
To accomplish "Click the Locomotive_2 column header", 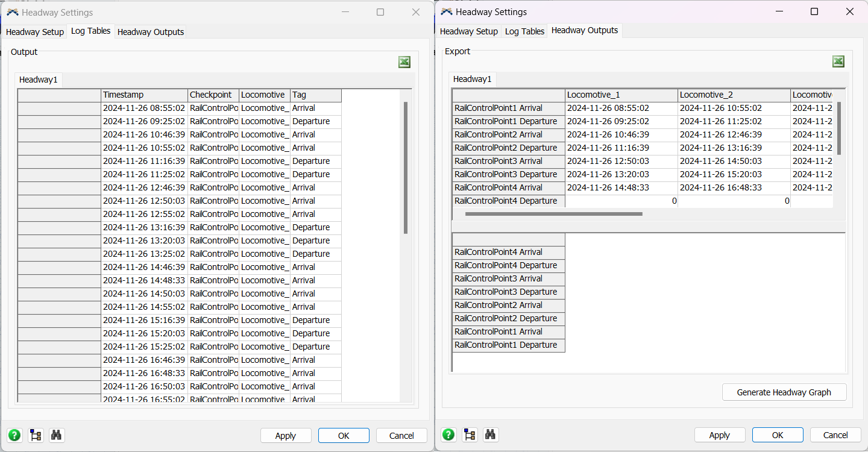I will coord(734,95).
